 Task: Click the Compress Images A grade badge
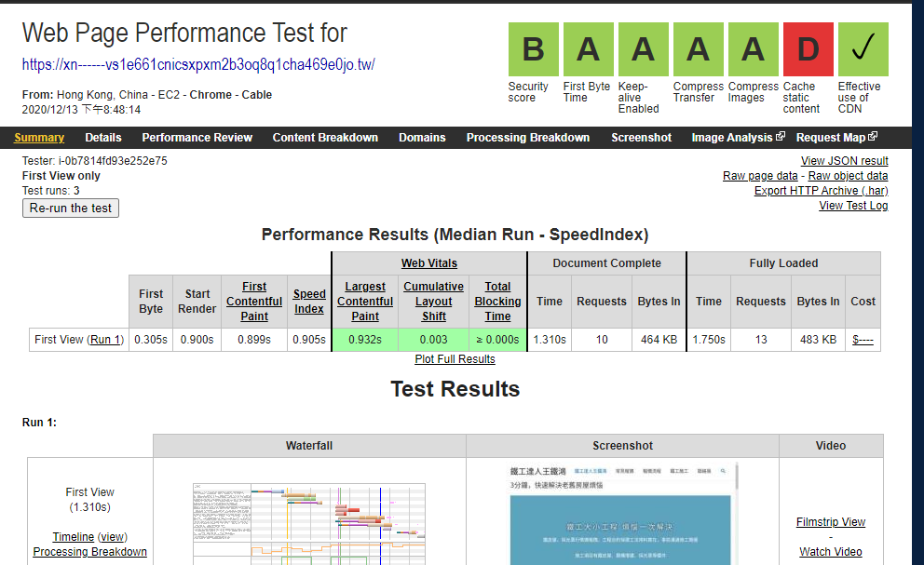pos(753,49)
